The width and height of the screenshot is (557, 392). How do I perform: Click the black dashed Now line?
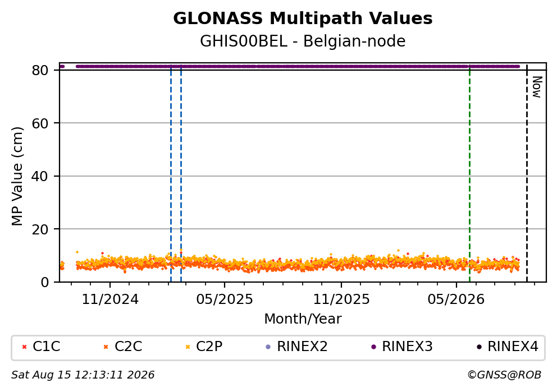527,174
